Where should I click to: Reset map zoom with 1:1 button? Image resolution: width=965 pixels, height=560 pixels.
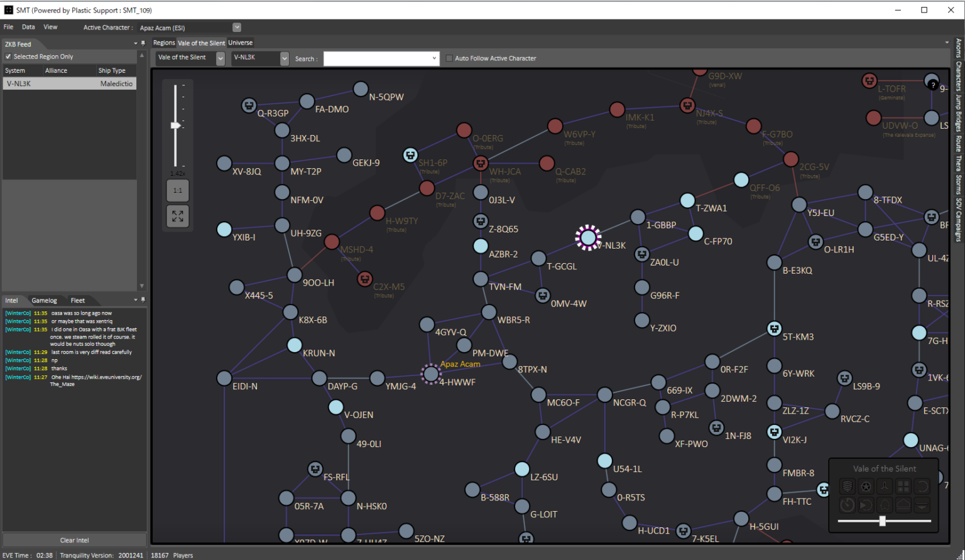click(178, 190)
